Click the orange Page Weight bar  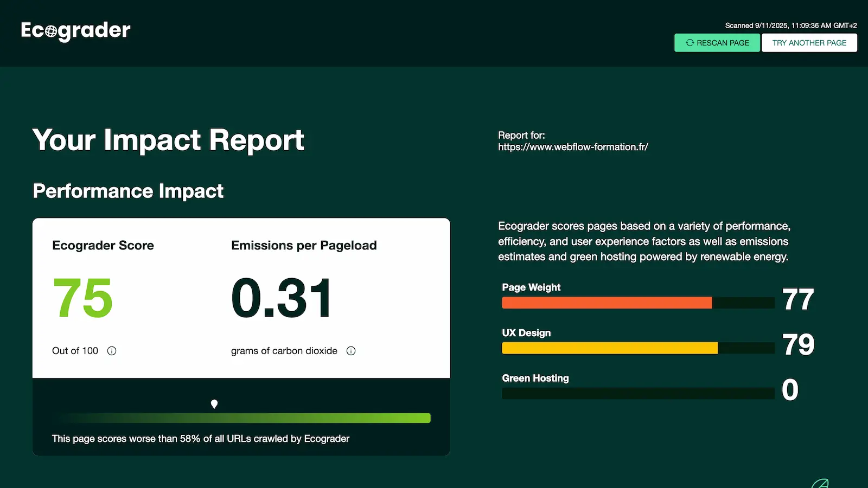(x=607, y=303)
